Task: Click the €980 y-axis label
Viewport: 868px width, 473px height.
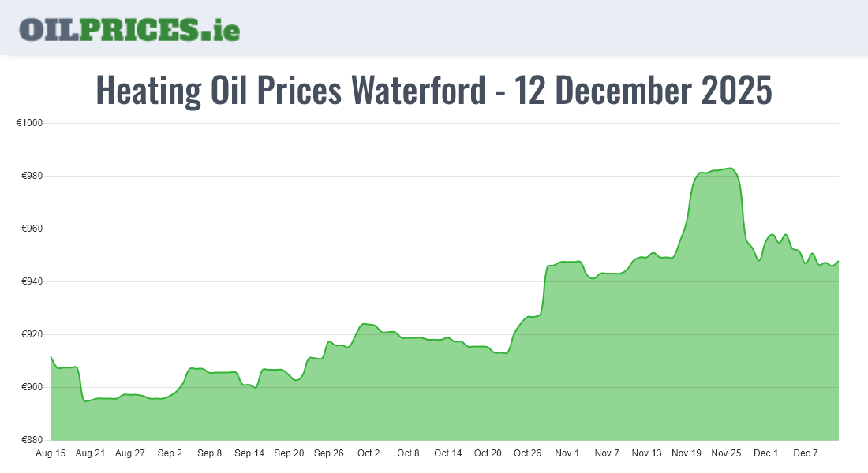Action: coord(32,177)
